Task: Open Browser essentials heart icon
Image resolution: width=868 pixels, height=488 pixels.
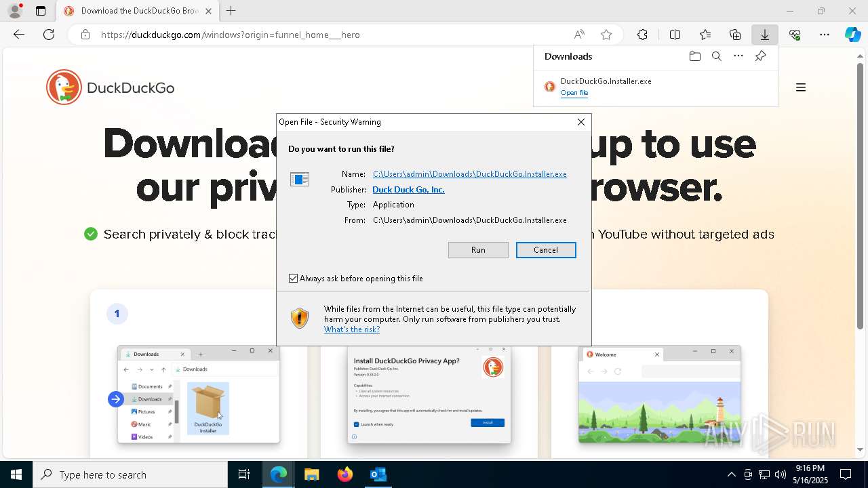Action: tap(795, 35)
